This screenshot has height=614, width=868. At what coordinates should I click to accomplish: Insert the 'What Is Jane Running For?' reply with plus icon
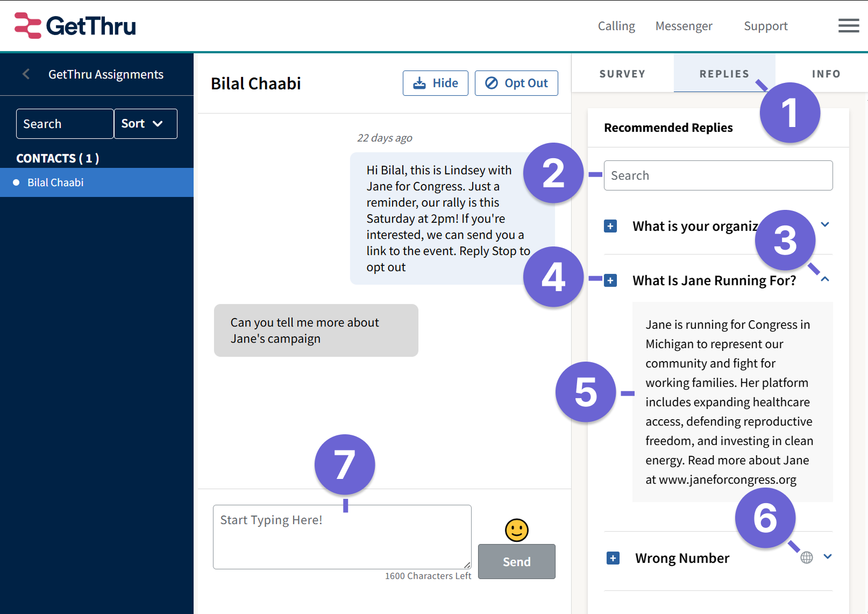coord(610,280)
